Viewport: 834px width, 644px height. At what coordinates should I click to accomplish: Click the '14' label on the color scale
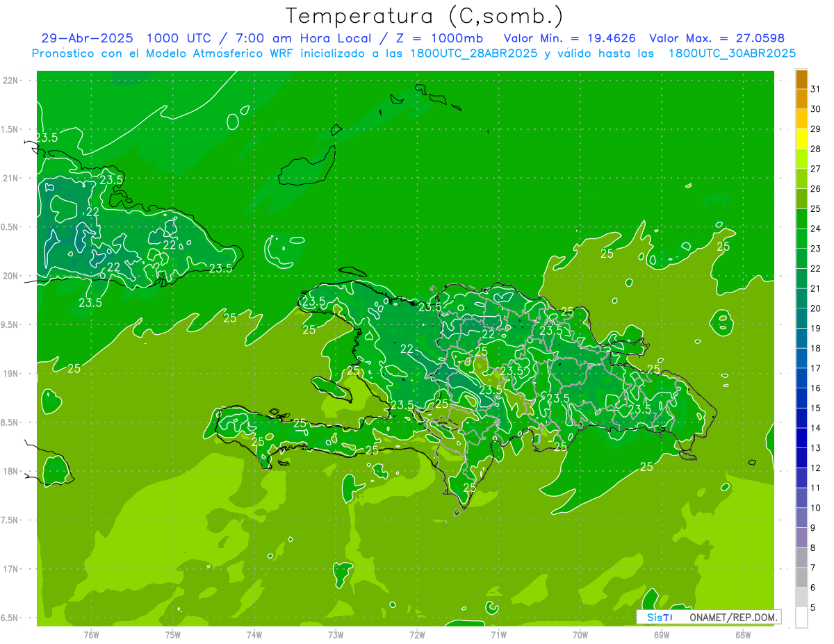coord(816,428)
